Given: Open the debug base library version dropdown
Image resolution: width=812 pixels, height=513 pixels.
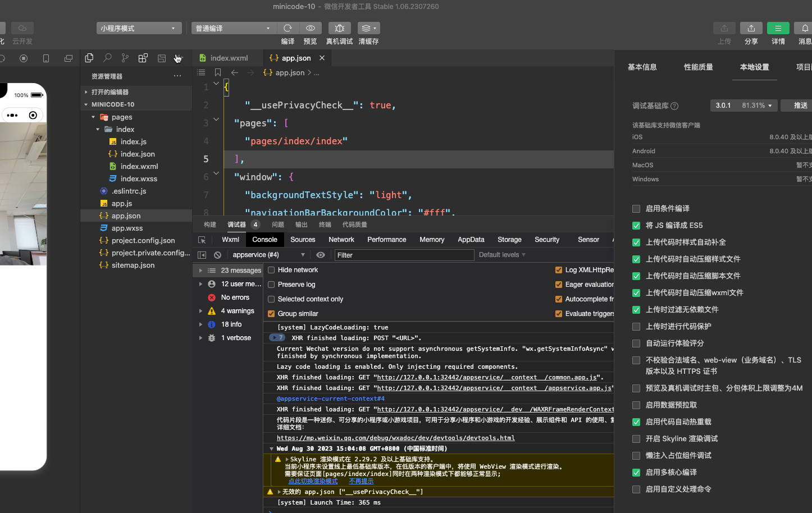Looking at the screenshot, I should (743, 106).
